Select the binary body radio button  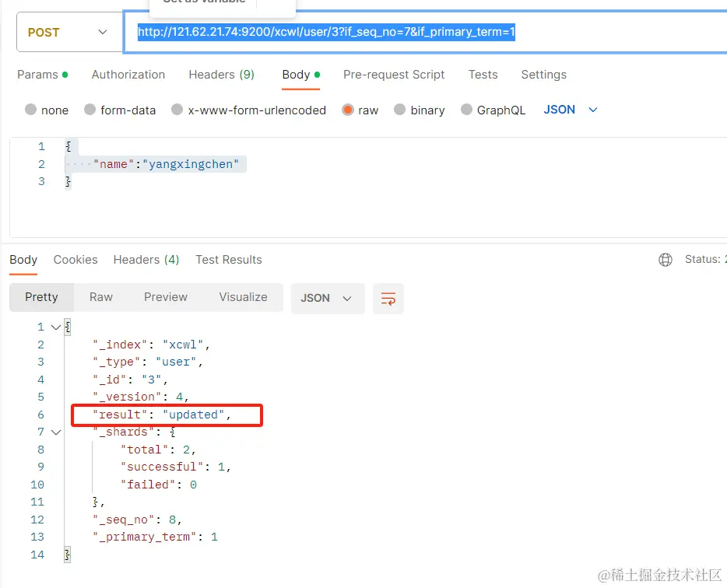click(399, 110)
